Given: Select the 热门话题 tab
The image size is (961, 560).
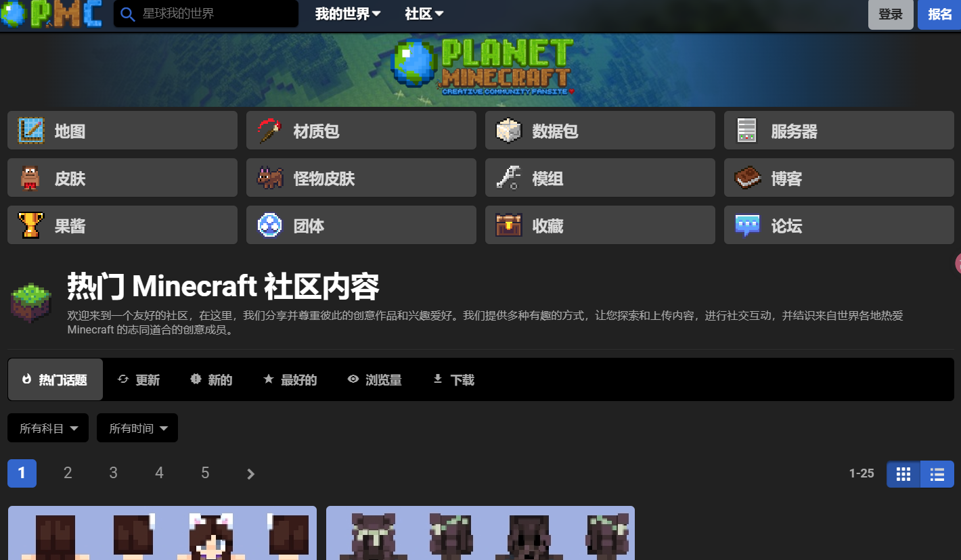Looking at the screenshot, I should [x=55, y=379].
